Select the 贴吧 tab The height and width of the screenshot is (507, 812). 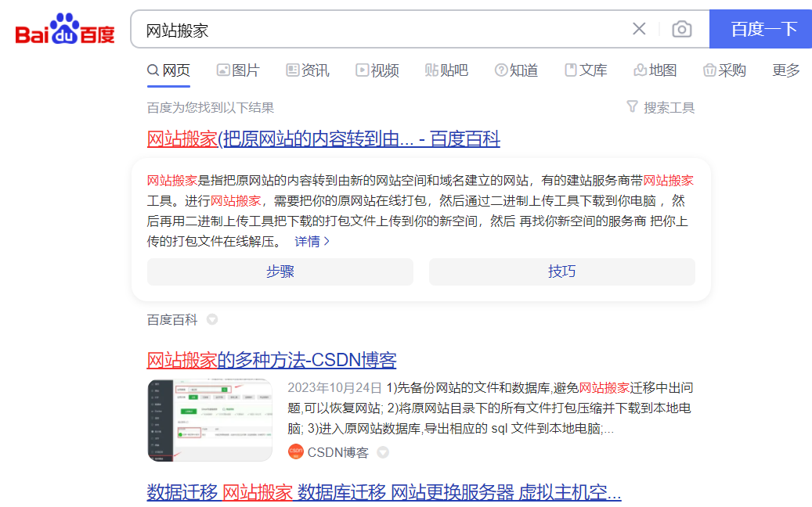pos(446,70)
